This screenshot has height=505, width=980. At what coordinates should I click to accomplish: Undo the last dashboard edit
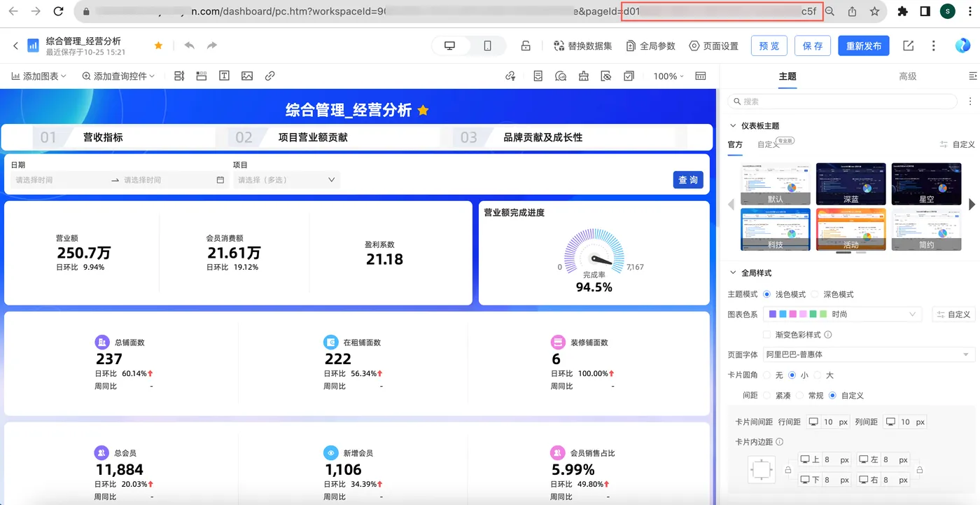[x=189, y=46]
